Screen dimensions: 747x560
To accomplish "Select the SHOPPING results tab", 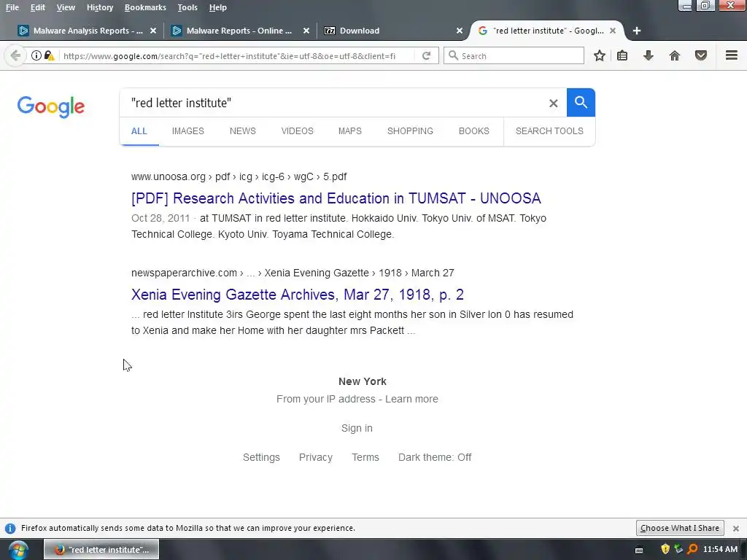I will 410,131.
